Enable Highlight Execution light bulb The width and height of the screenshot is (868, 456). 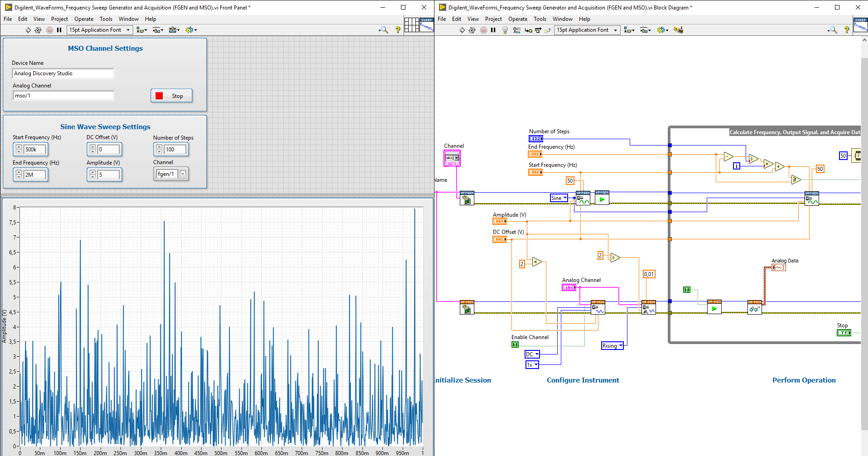[505, 30]
